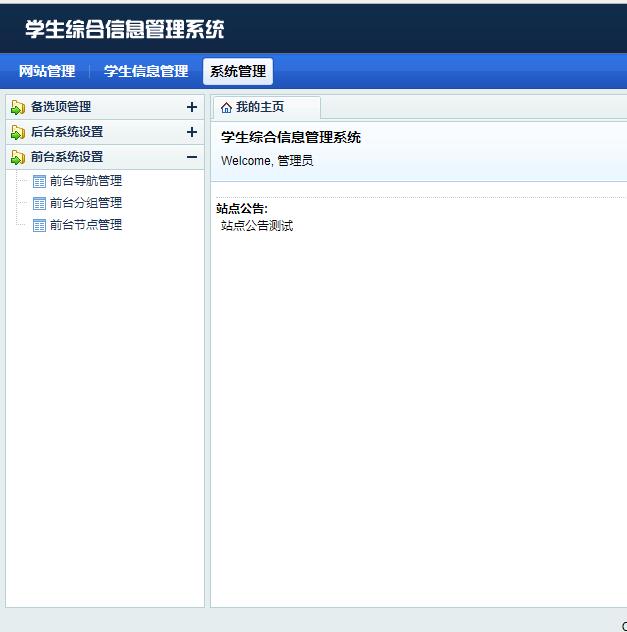627x632 pixels.
Task: Expand 后台系统设置 using its plus sign
Action: pyautogui.click(x=192, y=132)
